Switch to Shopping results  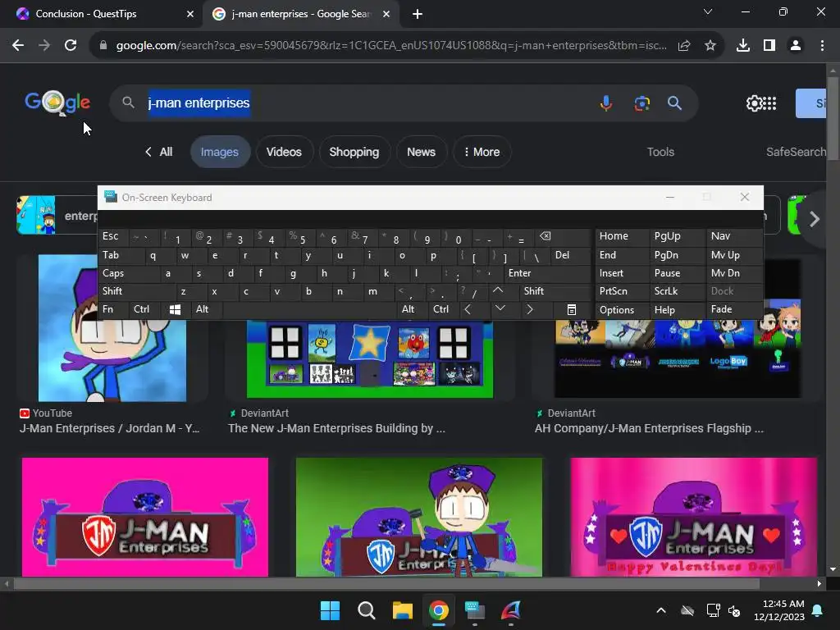click(354, 152)
